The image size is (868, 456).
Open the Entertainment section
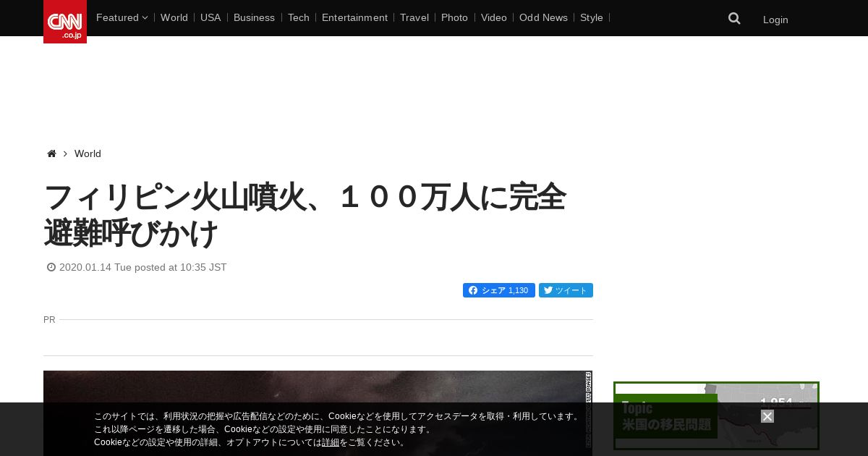354,17
